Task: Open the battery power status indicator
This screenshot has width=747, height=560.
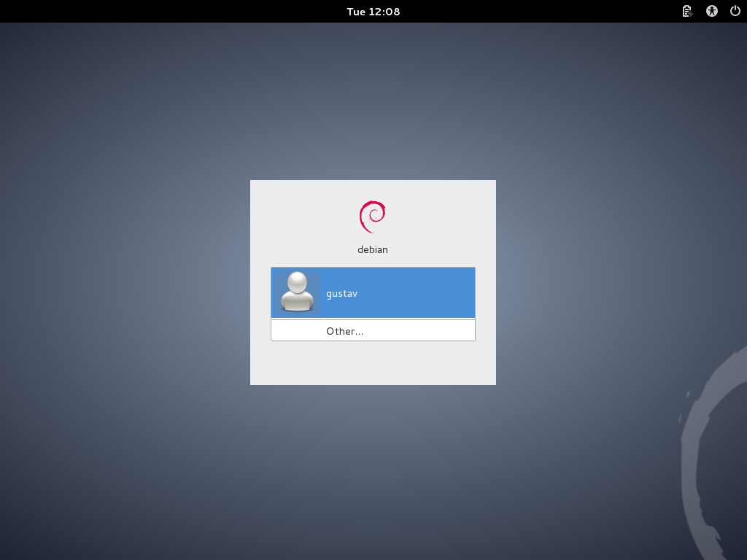Action: tap(686, 11)
